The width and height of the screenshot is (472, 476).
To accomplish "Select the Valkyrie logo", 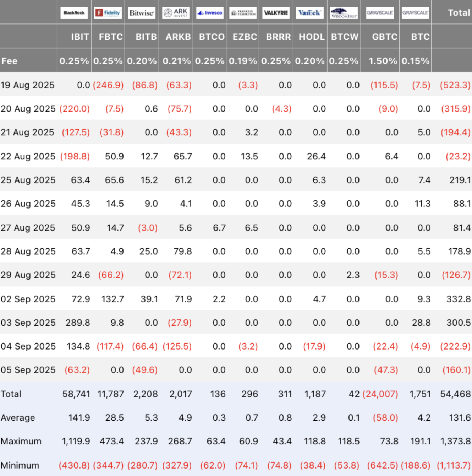I will (x=276, y=13).
